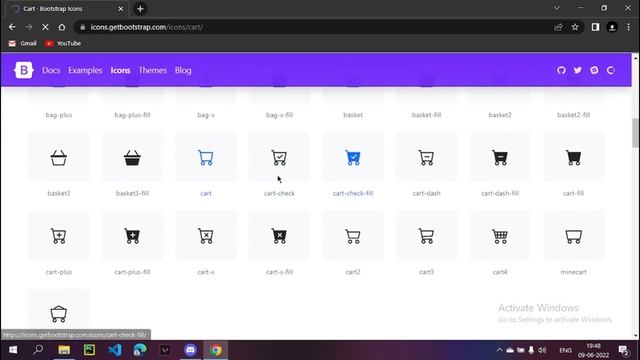Expand the hidden system tray icons
640x360 pixels.
click(499, 350)
